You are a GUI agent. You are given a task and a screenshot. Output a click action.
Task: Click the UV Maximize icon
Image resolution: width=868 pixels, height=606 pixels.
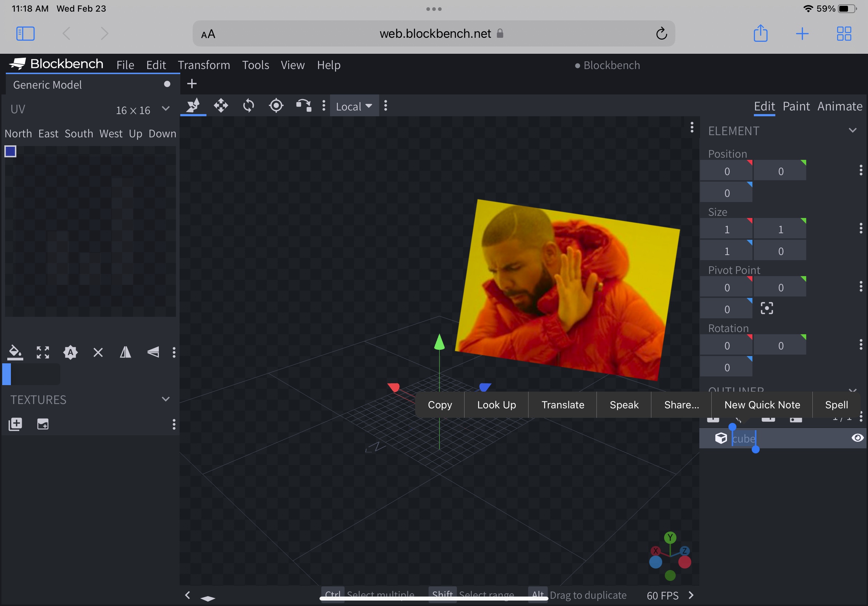tap(43, 352)
